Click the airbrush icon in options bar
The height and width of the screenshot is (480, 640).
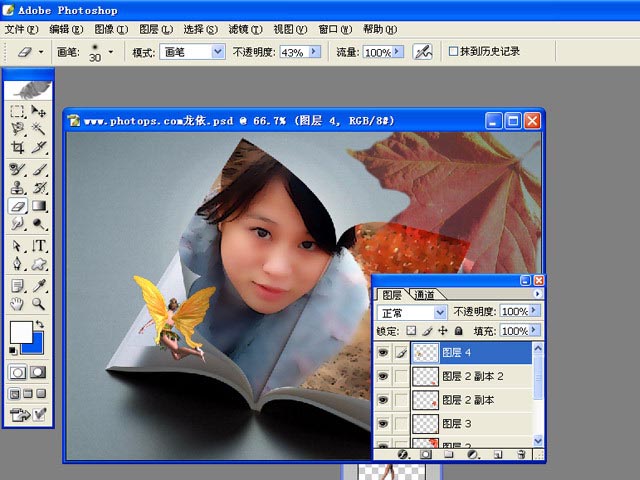click(x=423, y=51)
